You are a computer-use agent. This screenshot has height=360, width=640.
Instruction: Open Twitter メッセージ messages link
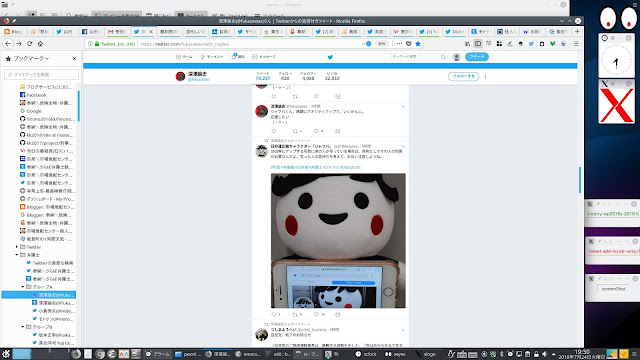point(264,57)
